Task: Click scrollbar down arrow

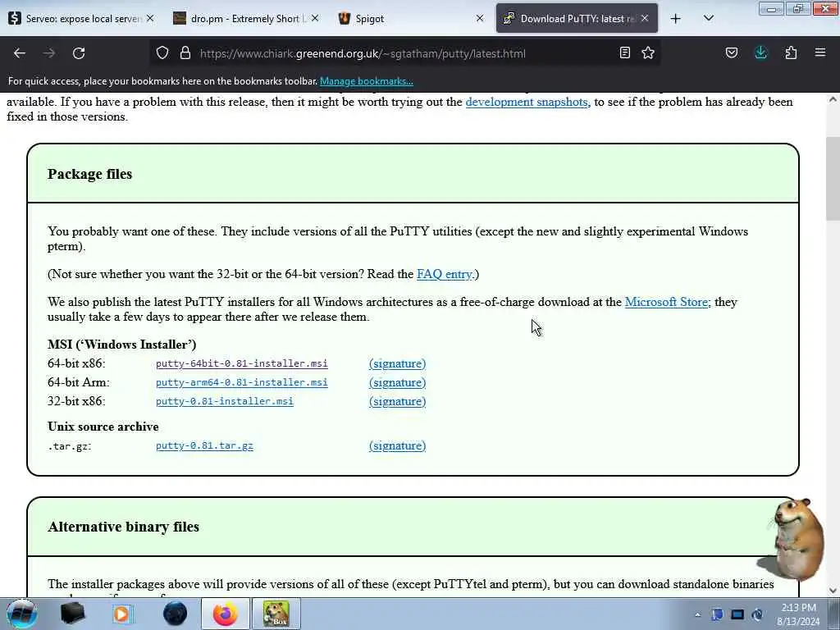Action: click(833, 591)
